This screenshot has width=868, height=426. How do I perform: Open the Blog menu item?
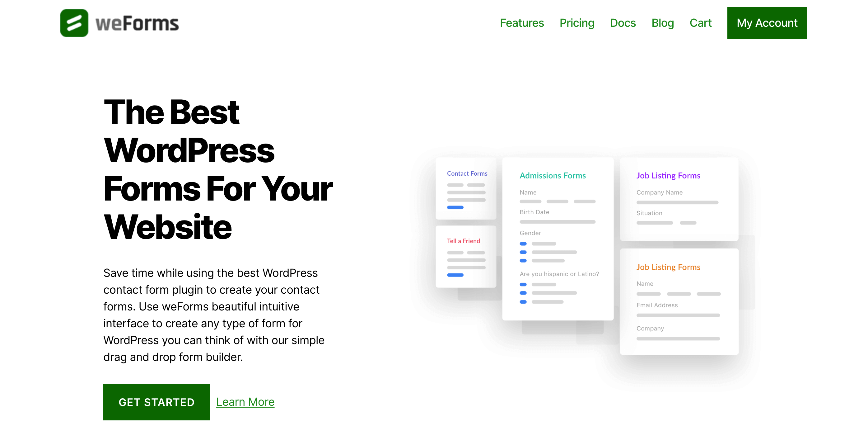[663, 23]
